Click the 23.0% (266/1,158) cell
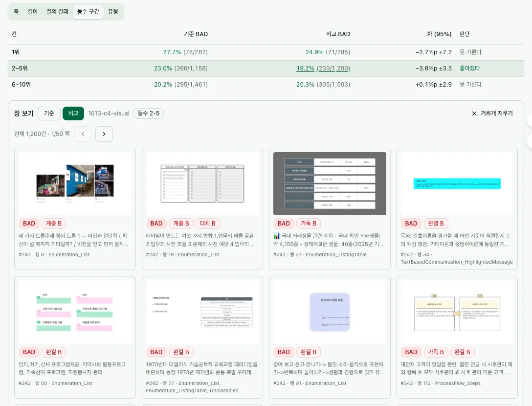Viewport: 532px width, 406px height. [x=181, y=68]
